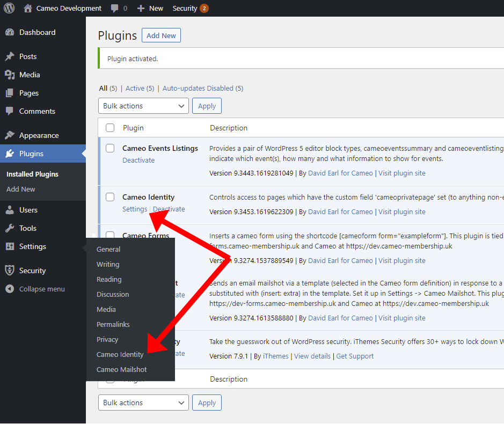504x424 pixels.
Task: Open Dashboard in the sidebar
Action: [37, 32]
